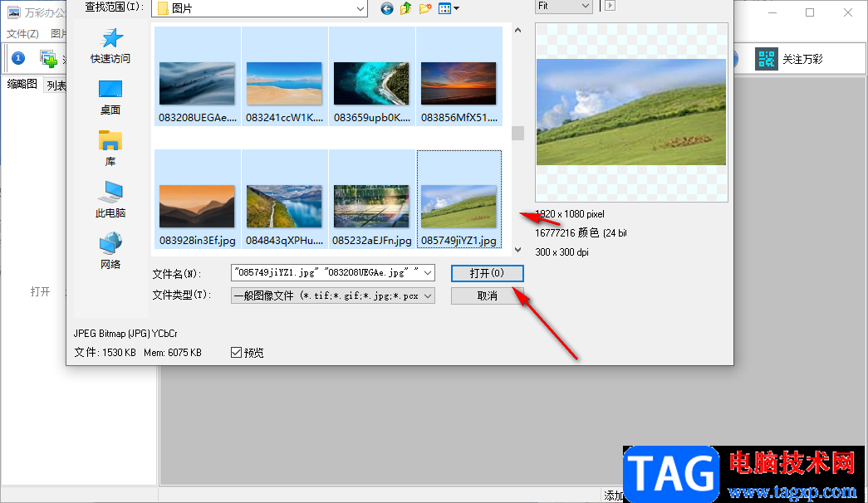Go back using the blue arrow icon
The width and height of the screenshot is (868, 503).
coord(387,8)
